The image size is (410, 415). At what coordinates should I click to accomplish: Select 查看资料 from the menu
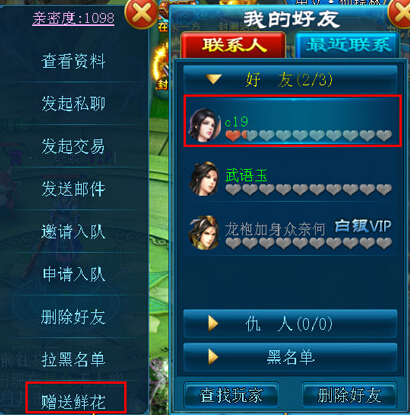(x=73, y=61)
